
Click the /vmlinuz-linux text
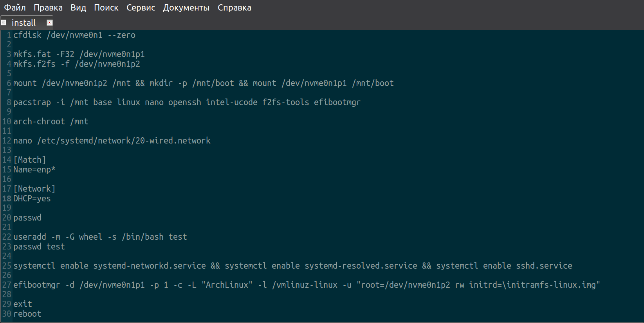coord(305,285)
